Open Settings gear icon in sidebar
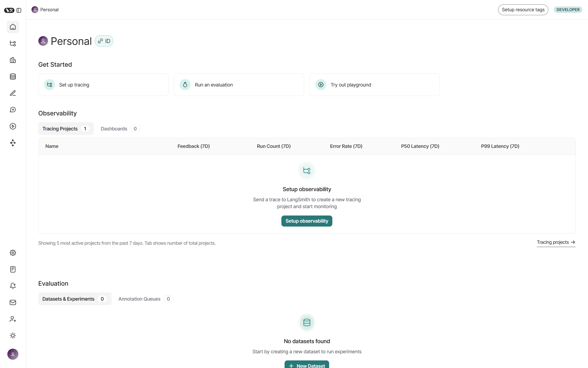 (13, 253)
